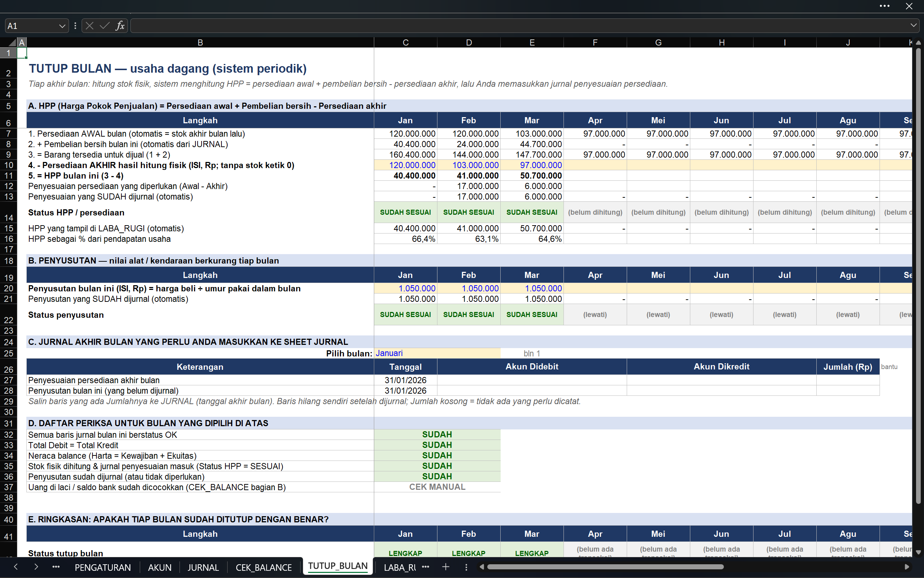Click the Name Box showing A1

[31, 26]
